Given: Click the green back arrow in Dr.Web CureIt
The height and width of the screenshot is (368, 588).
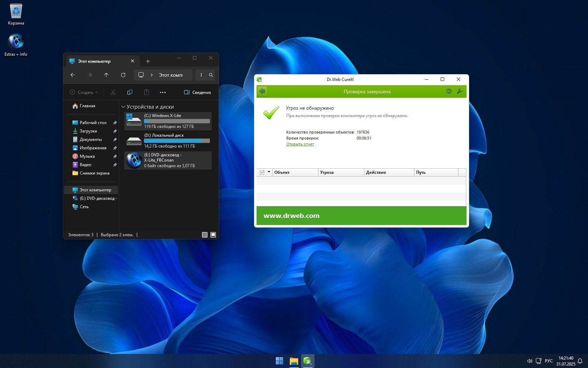Looking at the screenshot, I should click(x=262, y=91).
